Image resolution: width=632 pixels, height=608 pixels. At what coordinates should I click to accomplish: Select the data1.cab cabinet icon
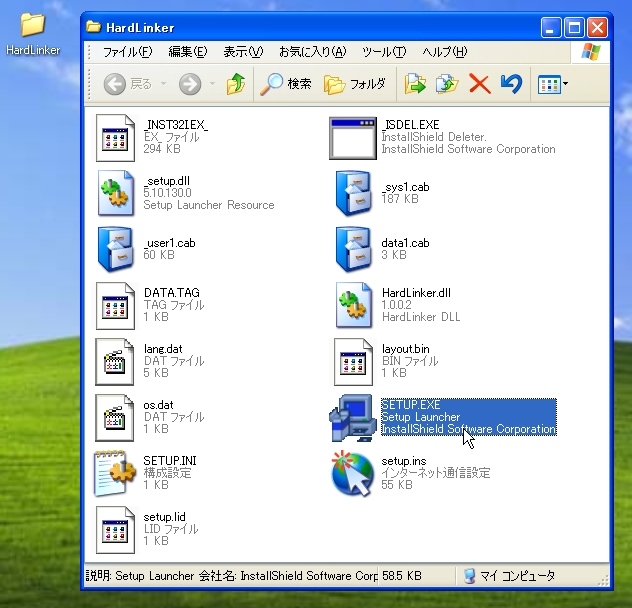click(353, 249)
